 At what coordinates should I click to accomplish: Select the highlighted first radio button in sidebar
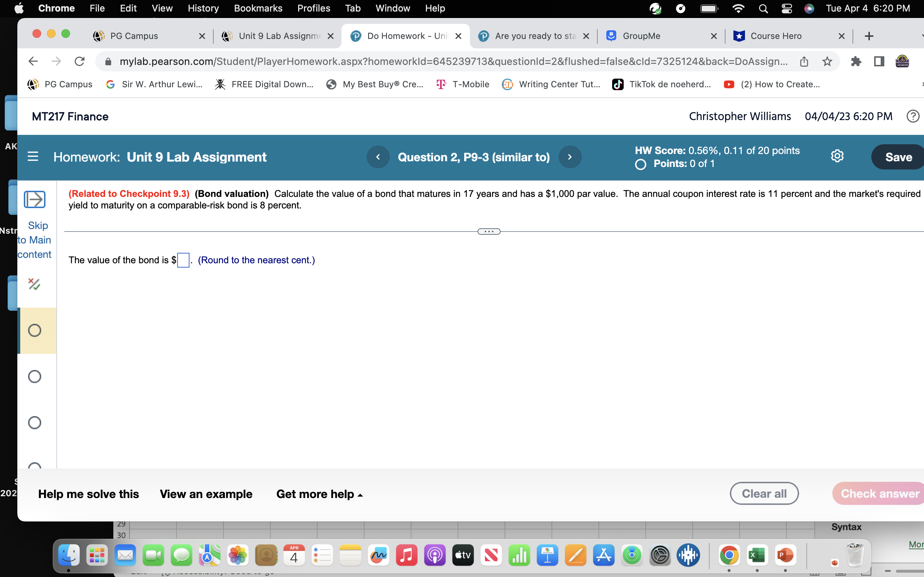pyautogui.click(x=34, y=330)
